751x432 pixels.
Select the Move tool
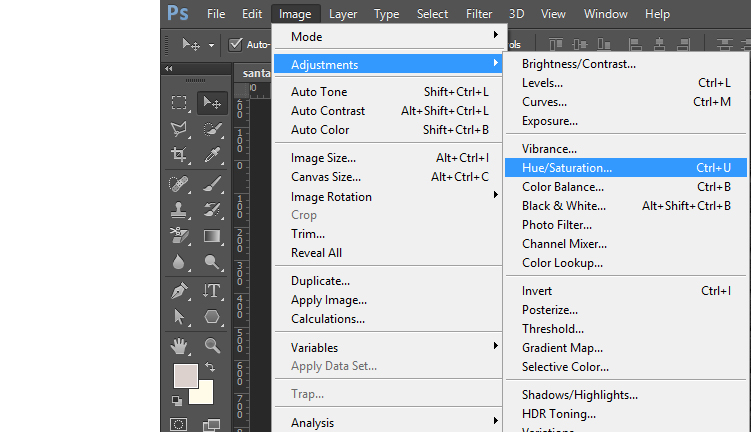(212, 102)
